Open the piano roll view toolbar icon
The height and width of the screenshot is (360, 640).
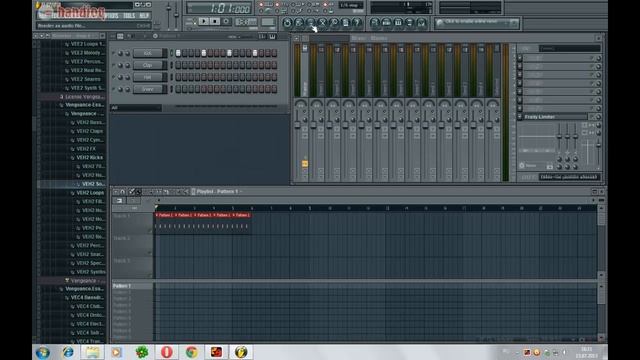pyautogui.click(x=398, y=23)
